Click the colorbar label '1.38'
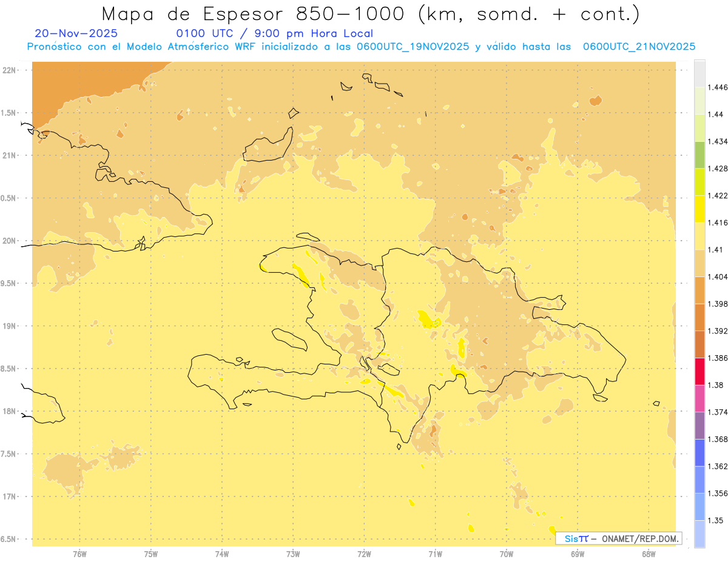Viewport: 728px width, 562px height. (x=716, y=385)
